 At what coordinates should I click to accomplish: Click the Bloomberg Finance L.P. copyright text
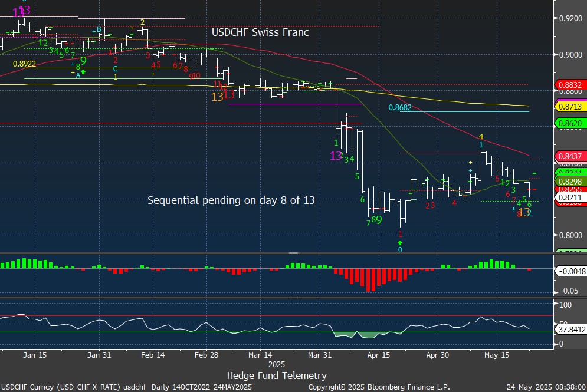[379, 387]
